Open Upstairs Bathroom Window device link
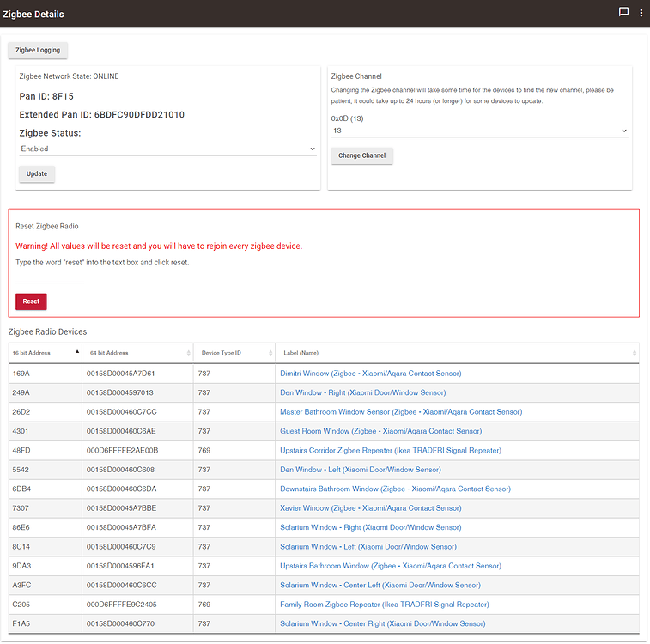The width and height of the screenshot is (650, 644). 391,566
